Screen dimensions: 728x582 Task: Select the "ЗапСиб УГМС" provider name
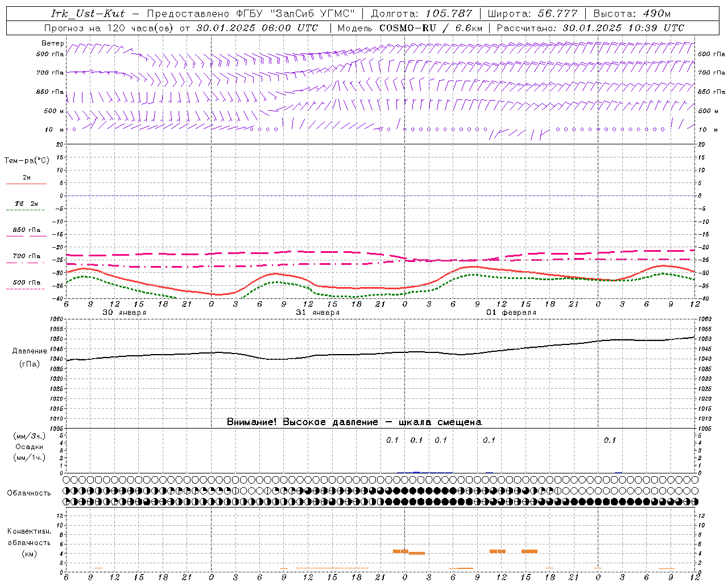(313, 14)
